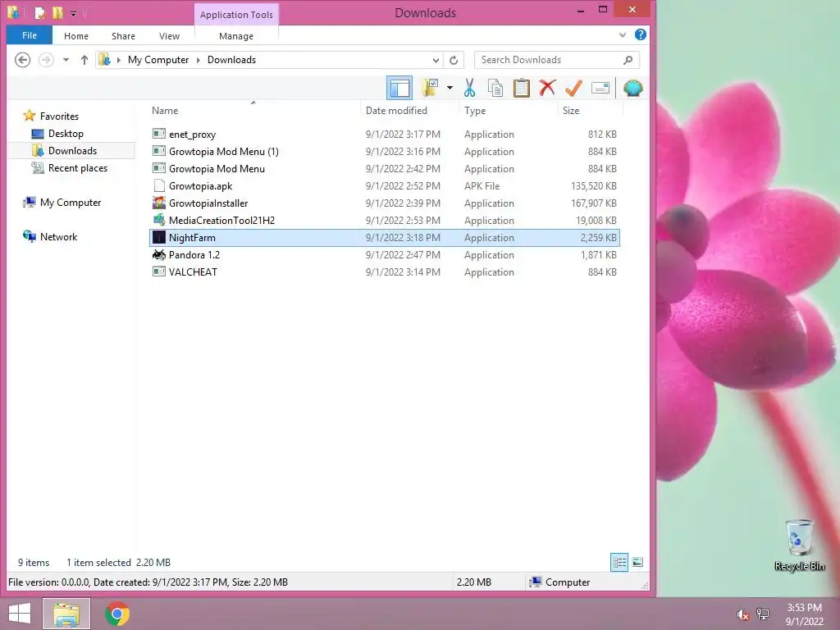Click Downloads in the address path

tap(231, 60)
